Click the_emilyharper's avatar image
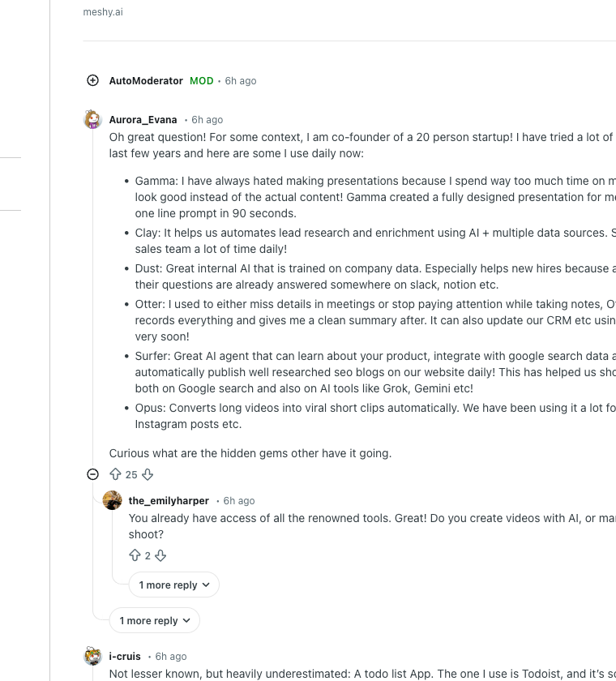 (112, 500)
